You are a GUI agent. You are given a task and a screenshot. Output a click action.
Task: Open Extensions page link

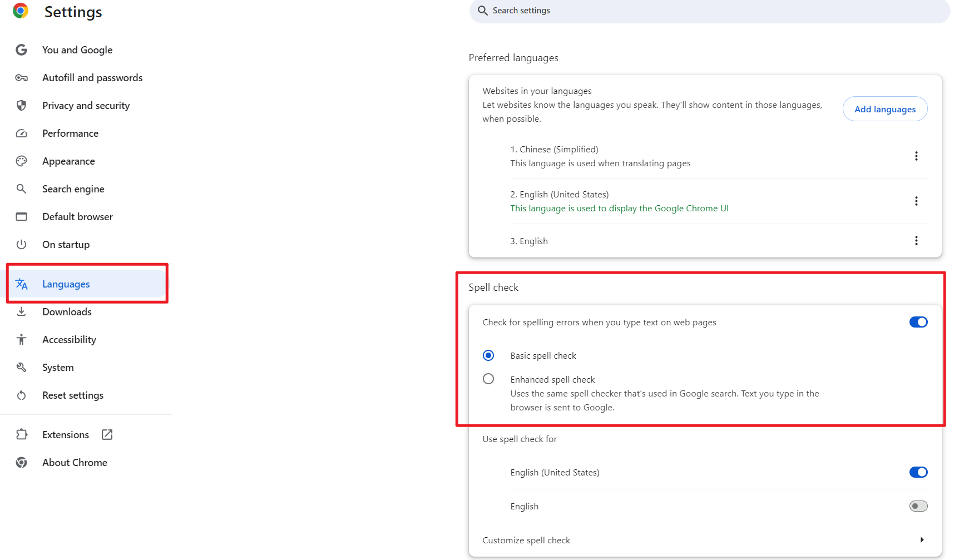click(66, 435)
